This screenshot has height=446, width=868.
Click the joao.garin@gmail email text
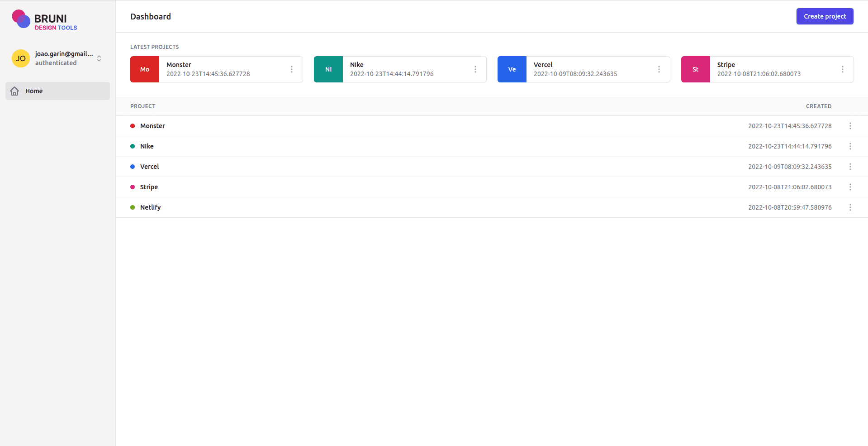[64, 54]
